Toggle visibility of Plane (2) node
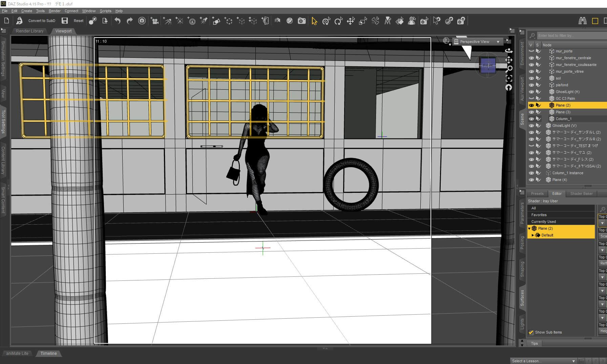Image resolution: width=607 pixels, height=364 pixels. pos(531,105)
